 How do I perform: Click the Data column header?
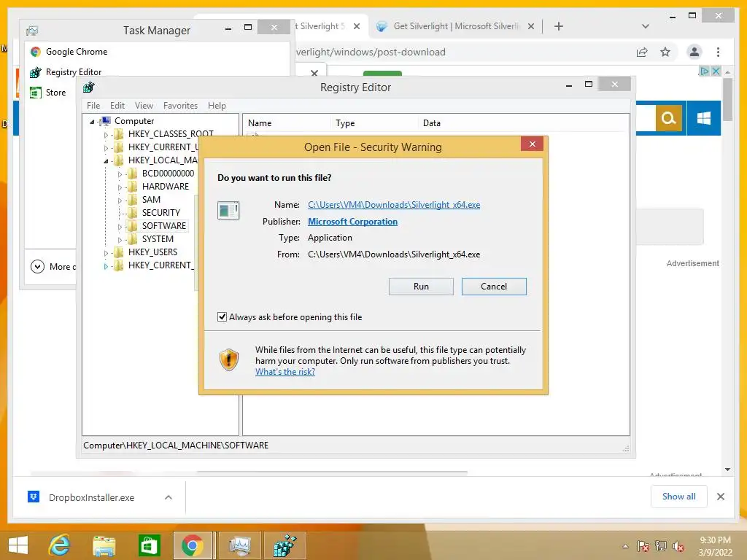pos(432,122)
